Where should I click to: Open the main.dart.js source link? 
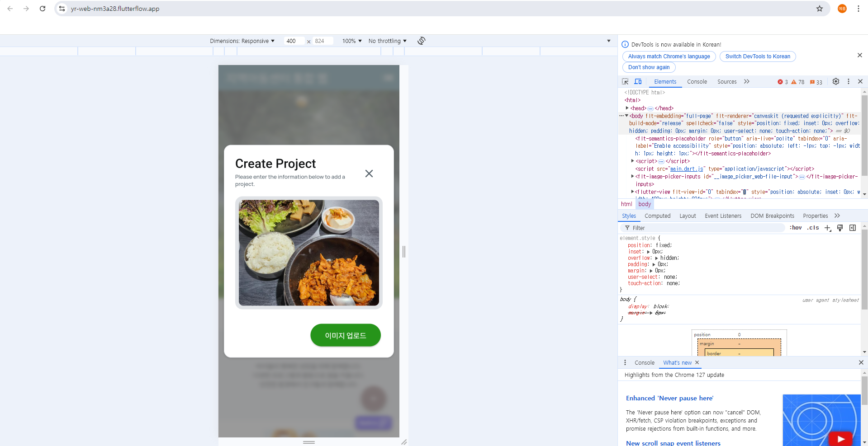(x=687, y=169)
